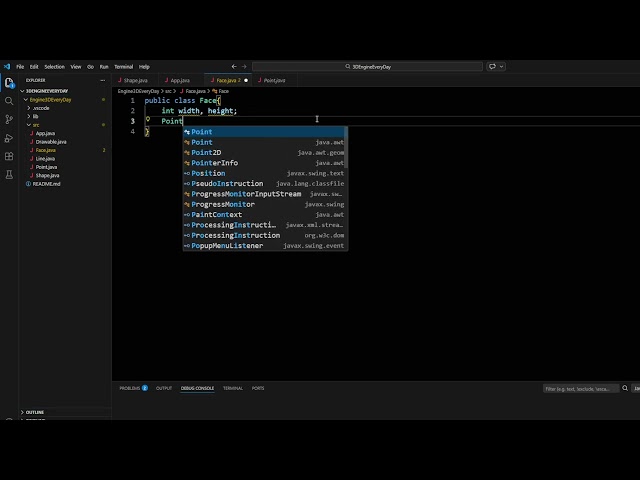The image size is (640, 480).
Task: Switch to the TERMINAL panel tab
Action: [233, 388]
